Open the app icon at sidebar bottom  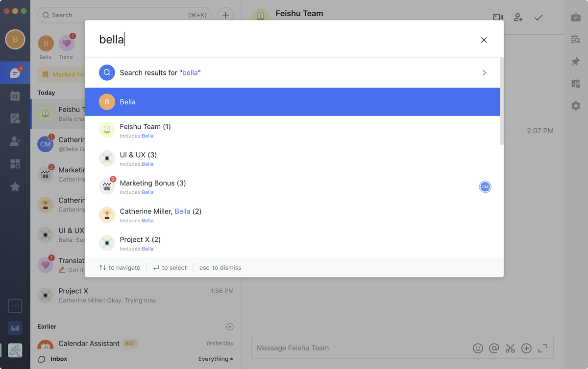click(15, 351)
